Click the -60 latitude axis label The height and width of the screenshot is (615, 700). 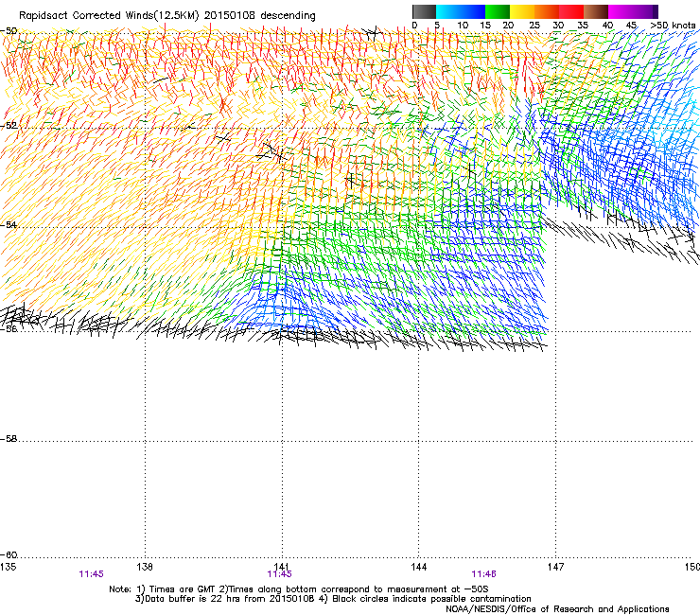(x=9, y=555)
